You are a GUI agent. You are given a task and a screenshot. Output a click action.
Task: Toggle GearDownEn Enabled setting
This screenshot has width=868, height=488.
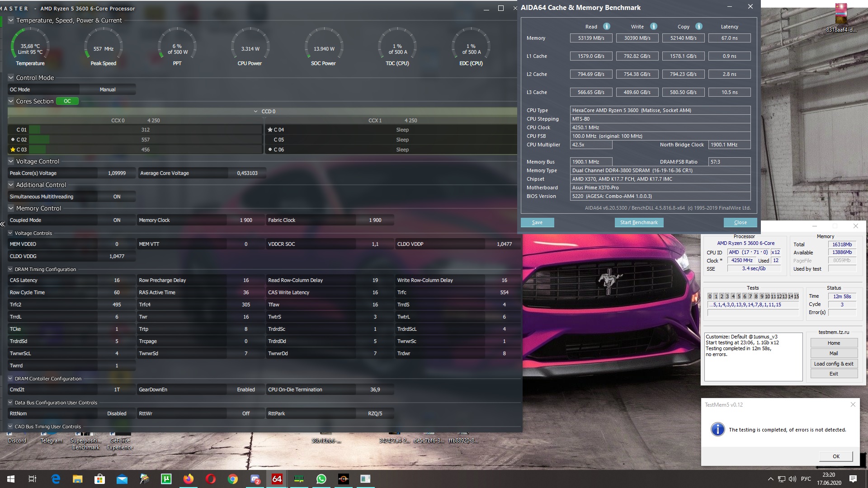pos(245,389)
